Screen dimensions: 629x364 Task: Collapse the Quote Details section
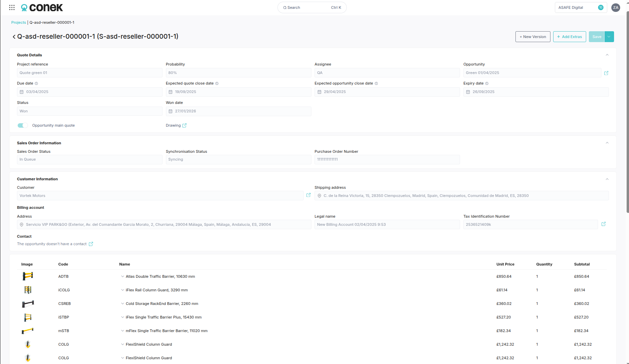(607, 55)
